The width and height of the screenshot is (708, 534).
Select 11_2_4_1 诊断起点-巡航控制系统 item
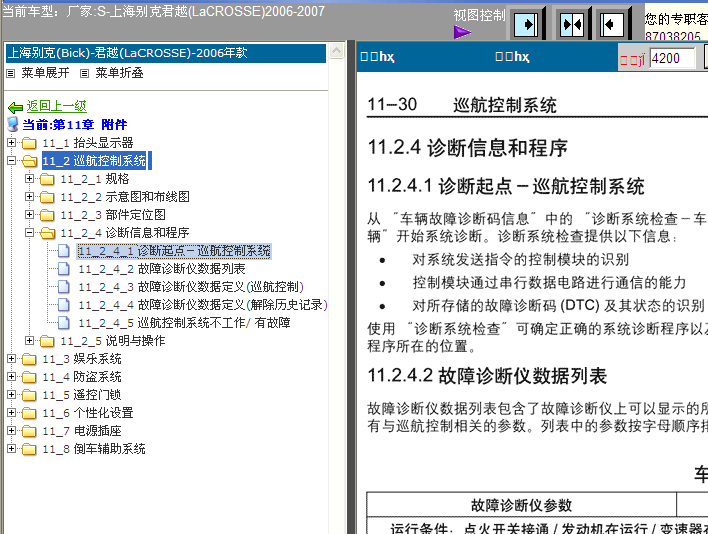(x=174, y=251)
